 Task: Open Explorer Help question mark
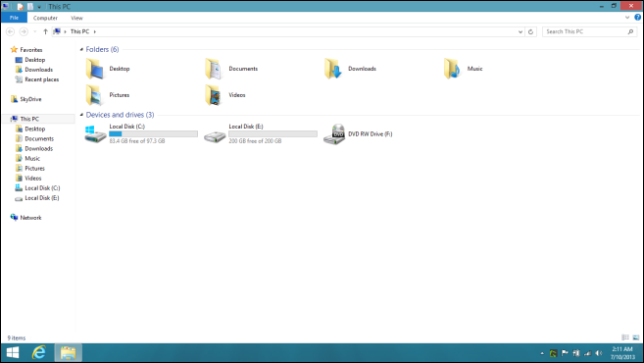[637, 18]
